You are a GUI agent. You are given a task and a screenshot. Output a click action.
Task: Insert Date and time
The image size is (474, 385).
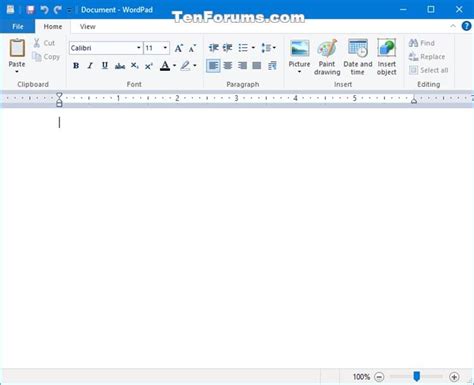358,57
